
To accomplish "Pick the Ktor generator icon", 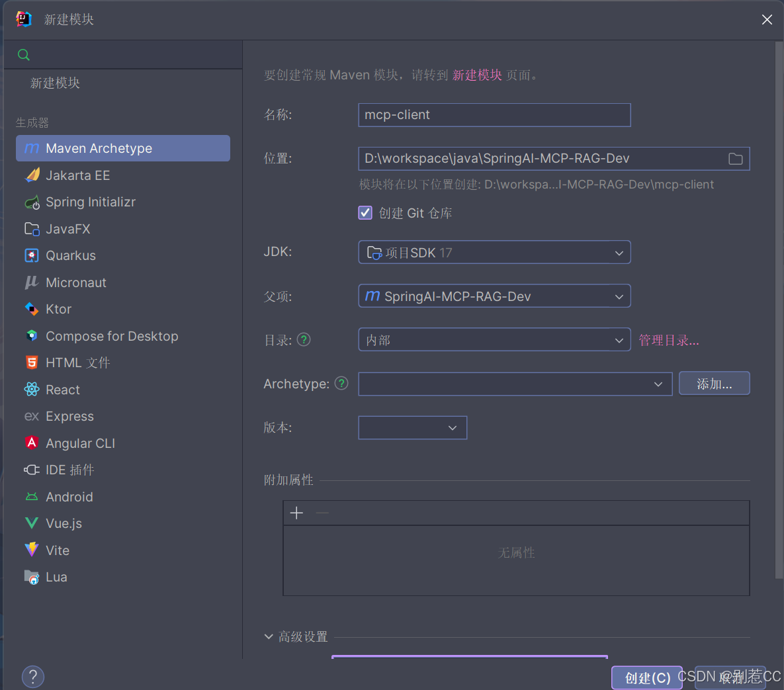I will pyautogui.click(x=32, y=309).
